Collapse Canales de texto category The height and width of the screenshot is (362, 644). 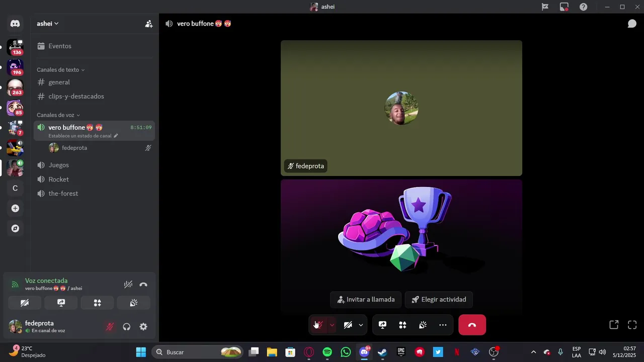[60, 70]
